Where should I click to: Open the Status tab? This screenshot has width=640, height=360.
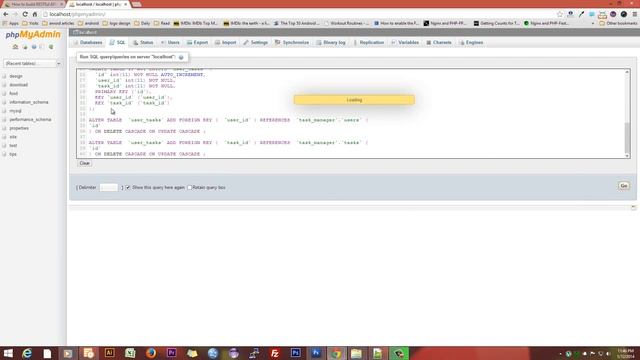143,42
